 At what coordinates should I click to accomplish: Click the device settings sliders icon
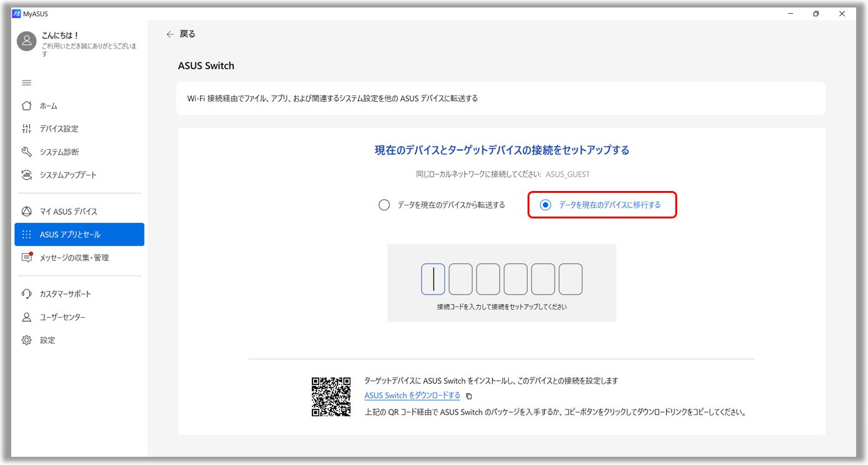[x=26, y=129]
